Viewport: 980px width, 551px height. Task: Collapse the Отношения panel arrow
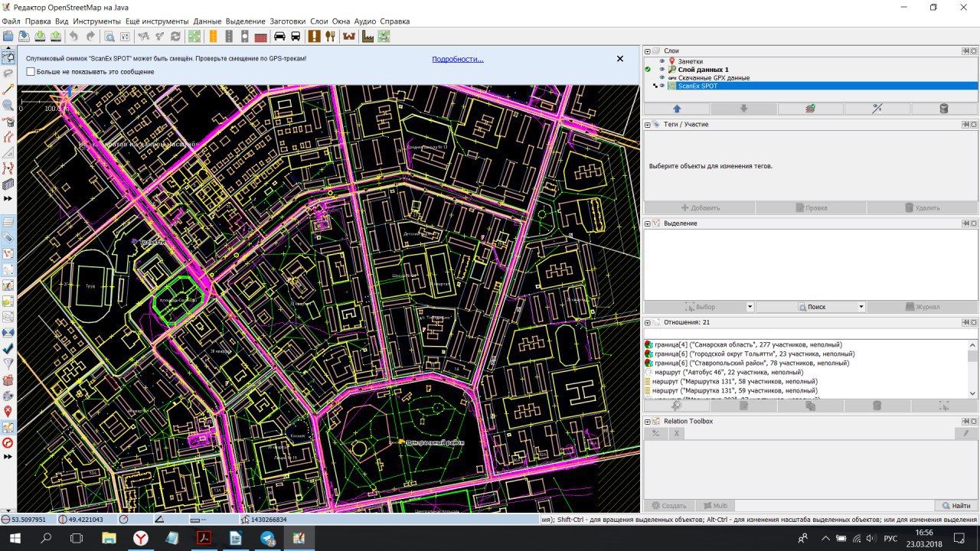(648, 322)
